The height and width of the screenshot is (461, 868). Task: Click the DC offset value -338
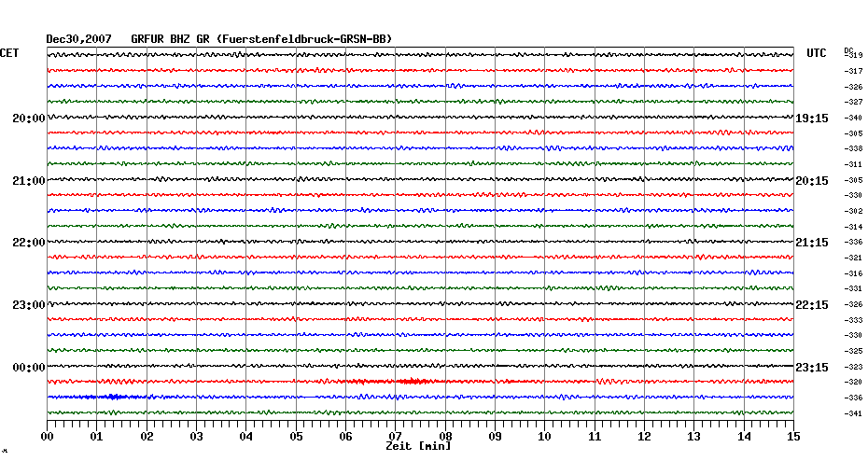tap(854, 149)
